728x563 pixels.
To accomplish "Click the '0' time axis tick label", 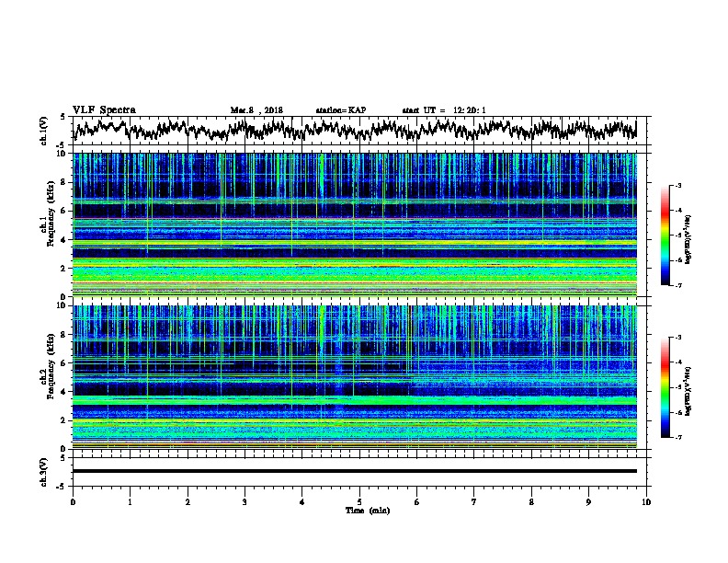I will coord(73,501).
